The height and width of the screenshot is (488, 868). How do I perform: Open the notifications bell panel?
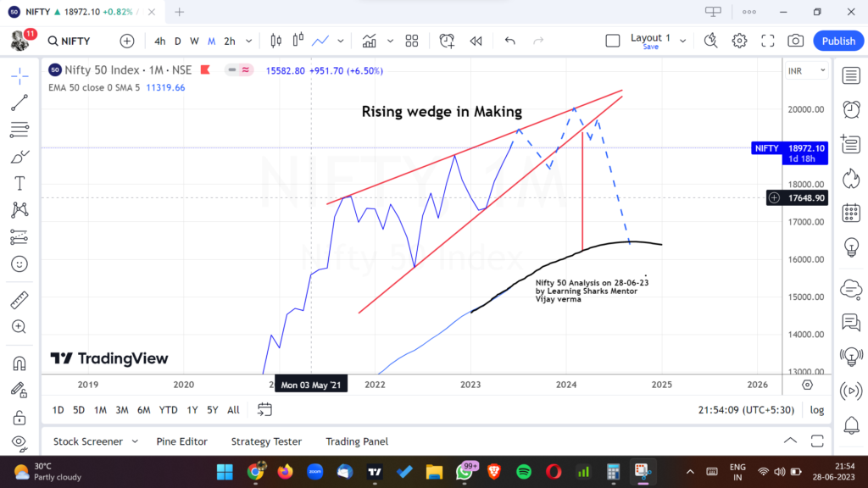click(851, 425)
